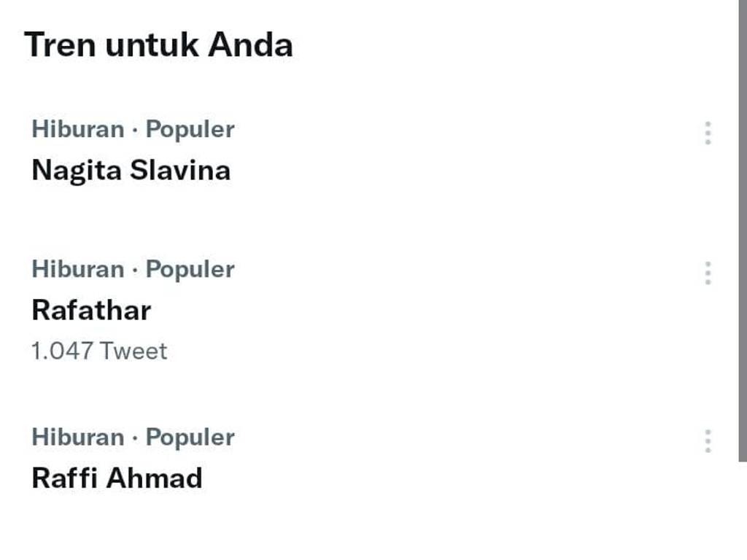
Task: Click the word 'Anda' in the heading
Action: [x=250, y=45]
